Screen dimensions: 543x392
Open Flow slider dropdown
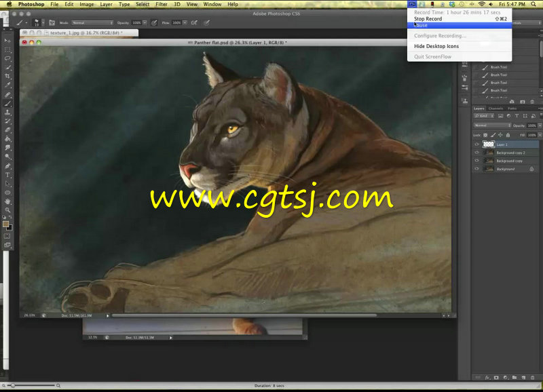(x=185, y=23)
